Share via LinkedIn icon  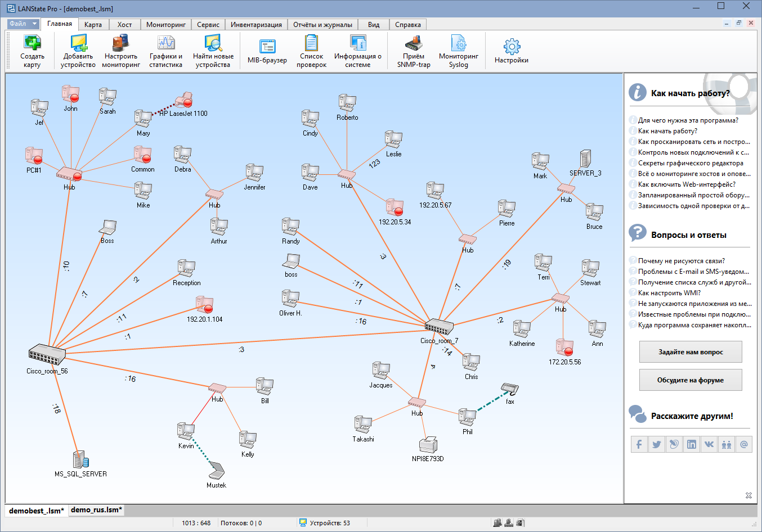pyautogui.click(x=691, y=444)
